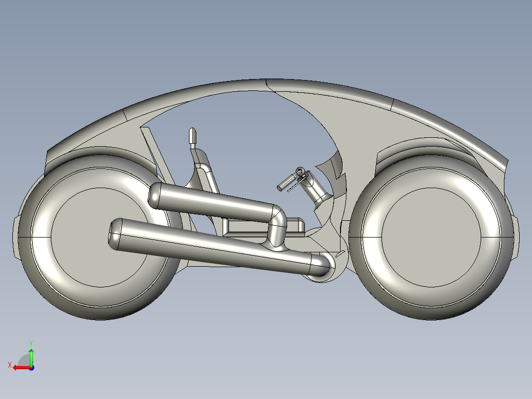The width and height of the screenshot is (532, 399).
Task: Click the blue Z axis dot on the triad
Action: point(32,368)
